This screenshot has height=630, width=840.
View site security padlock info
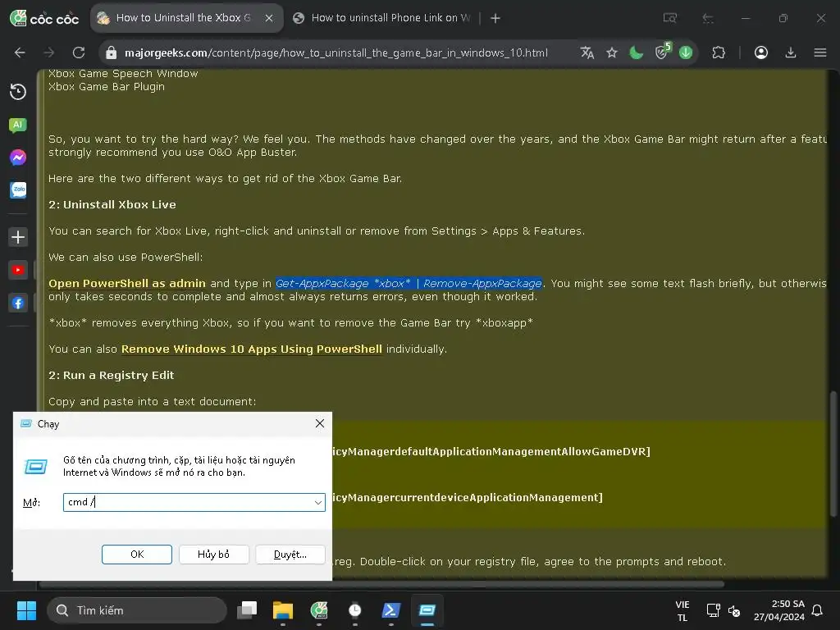(111, 52)
